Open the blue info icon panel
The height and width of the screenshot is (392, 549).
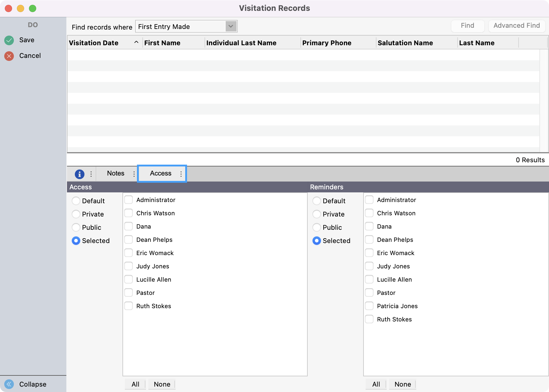[x=79, y=174]
